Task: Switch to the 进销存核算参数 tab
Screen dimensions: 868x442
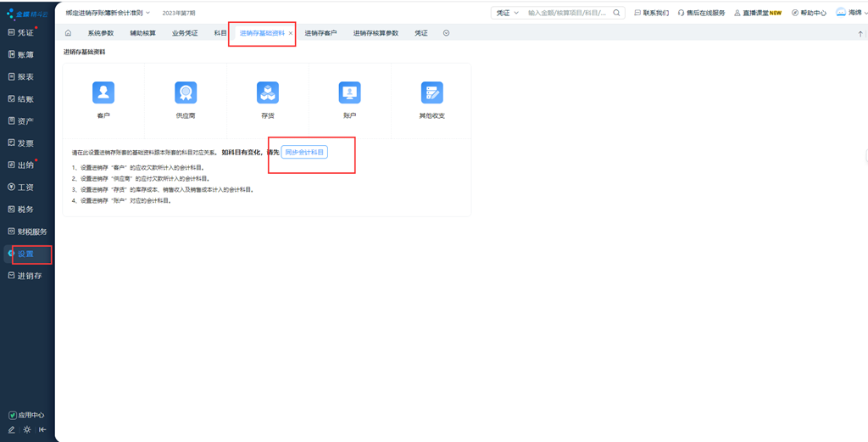Action: (x=376, y=33)
